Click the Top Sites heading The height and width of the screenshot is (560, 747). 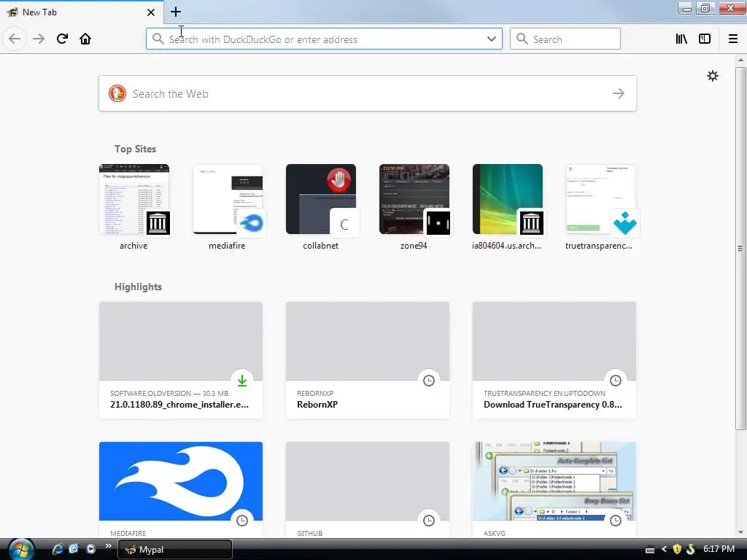point(135,149)
